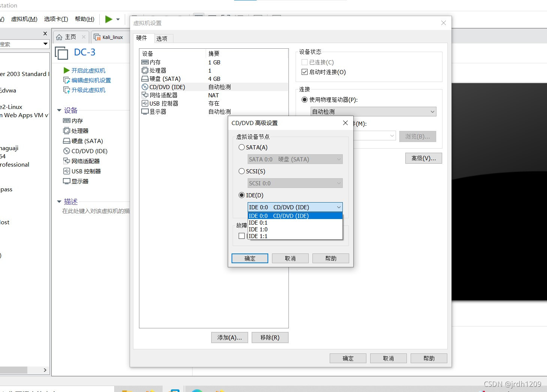Close the library sidebar panel

45,34
